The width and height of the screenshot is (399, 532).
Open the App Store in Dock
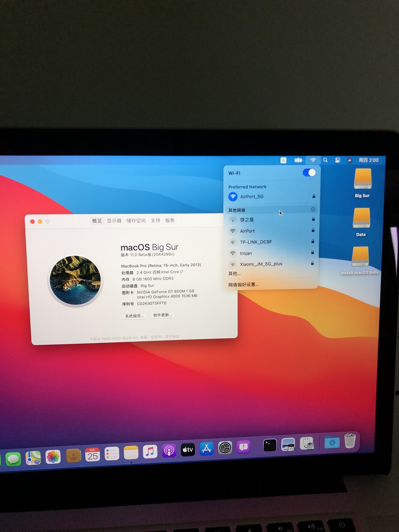pos(206,449)
